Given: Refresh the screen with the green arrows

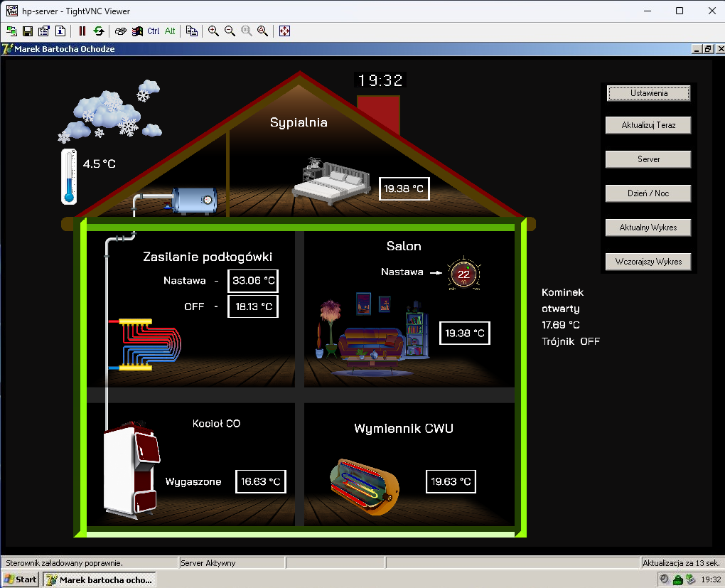Looking at the screenshot, I should coord(98,31).
